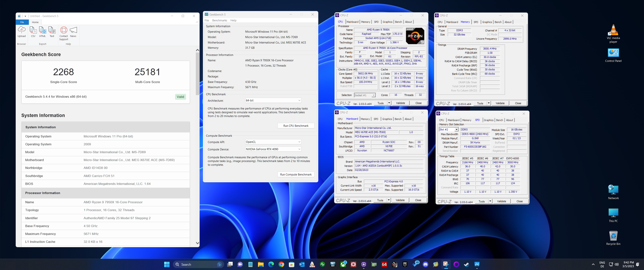The image size is (644, 270).
Task: Open Steam from taskbar
Action: pos(467,264)
